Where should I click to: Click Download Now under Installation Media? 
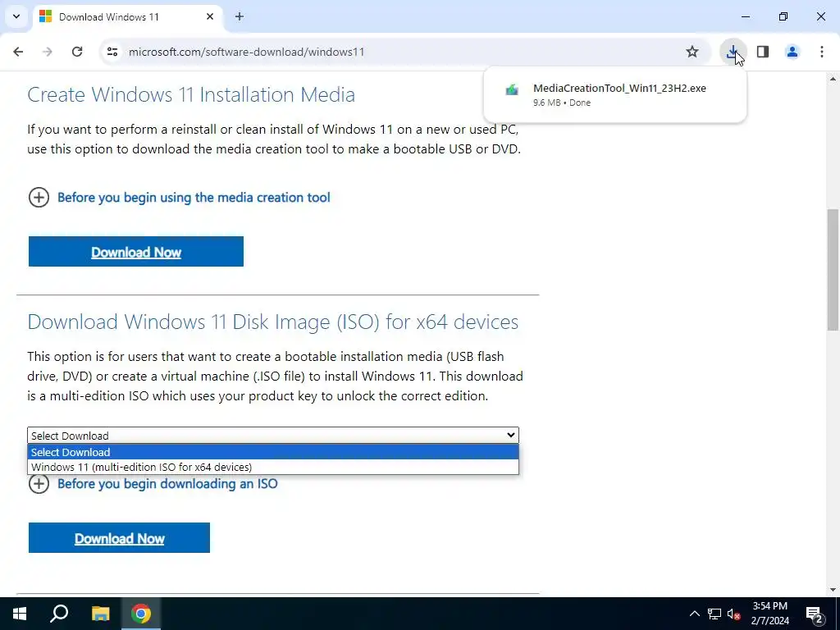point(136,251)
